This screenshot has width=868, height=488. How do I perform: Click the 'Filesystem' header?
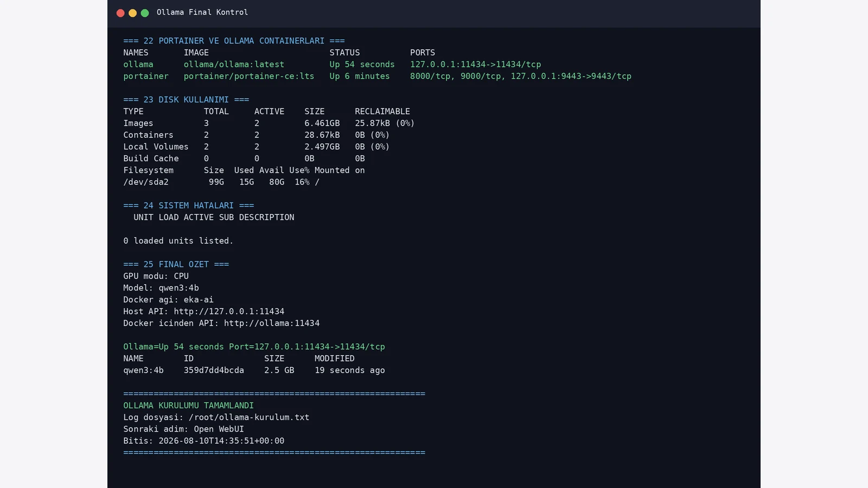click(x=148, y=170)
